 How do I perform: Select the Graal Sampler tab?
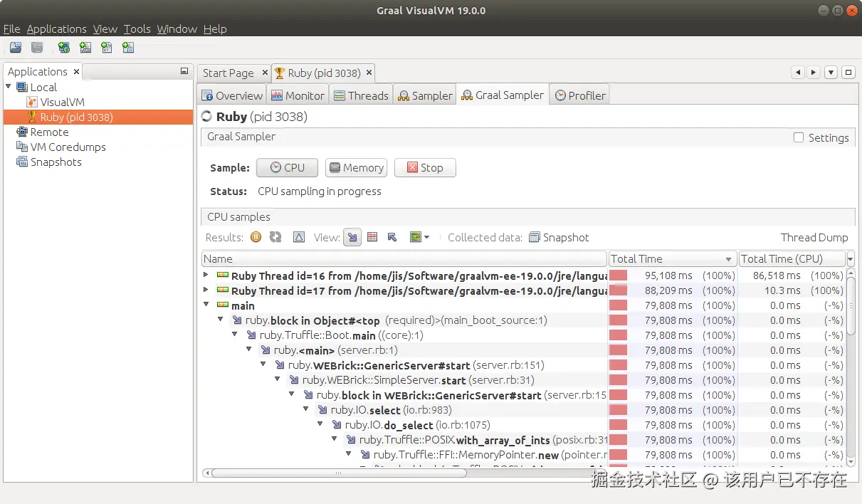point(503,95)
